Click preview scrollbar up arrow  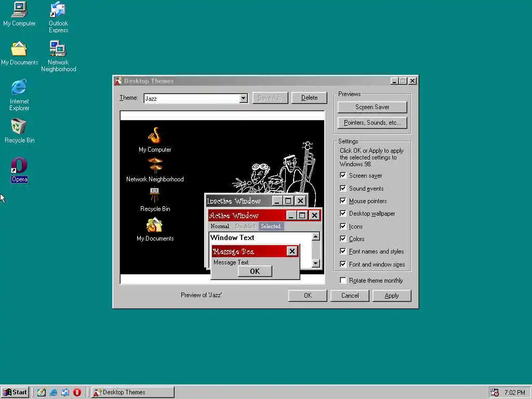(x=315, y=236)
